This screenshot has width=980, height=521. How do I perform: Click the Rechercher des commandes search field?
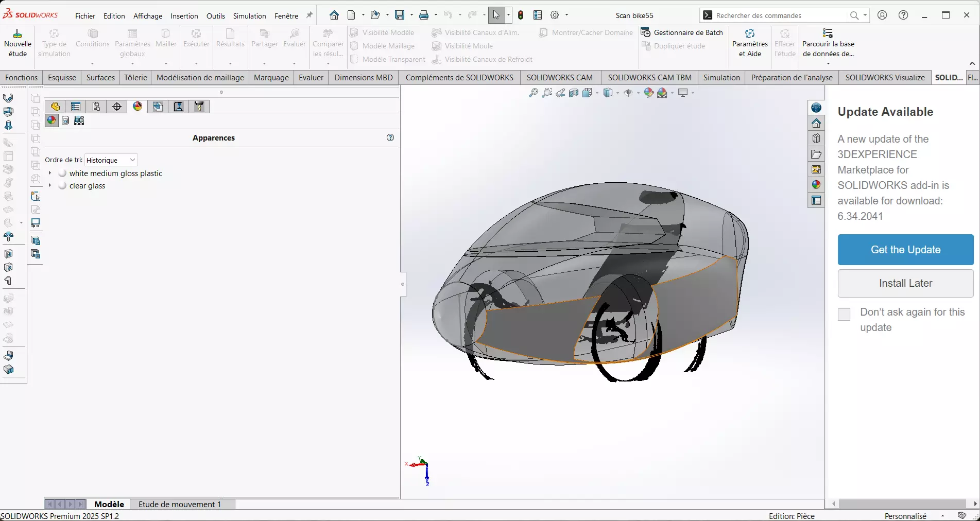pos(780,15)
